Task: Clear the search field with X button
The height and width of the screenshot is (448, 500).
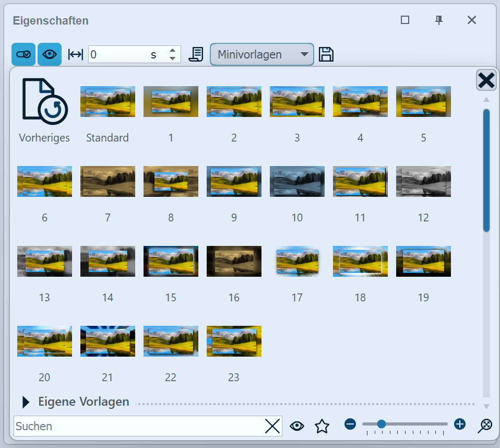Action: point(272,426)
